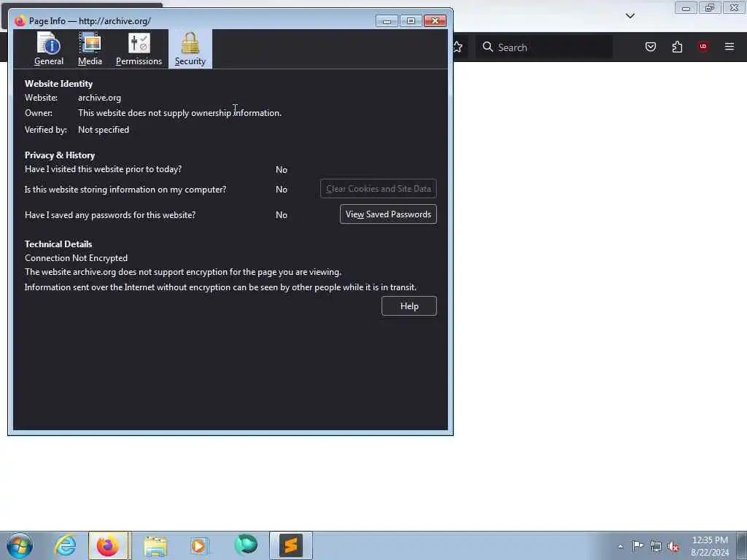The height and width of the screenshot is (560, 747).
Task: Click 'Have I saved any passwords' question text
Action: (x=110, y=215)
